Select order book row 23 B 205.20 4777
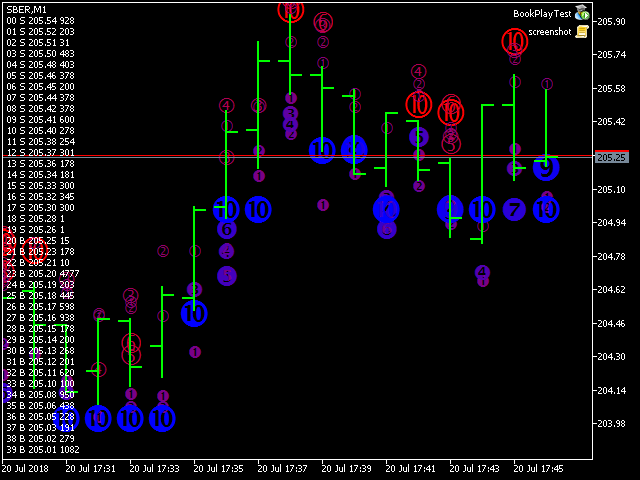Viewport: 640px width, 480px height. (43, 274)
